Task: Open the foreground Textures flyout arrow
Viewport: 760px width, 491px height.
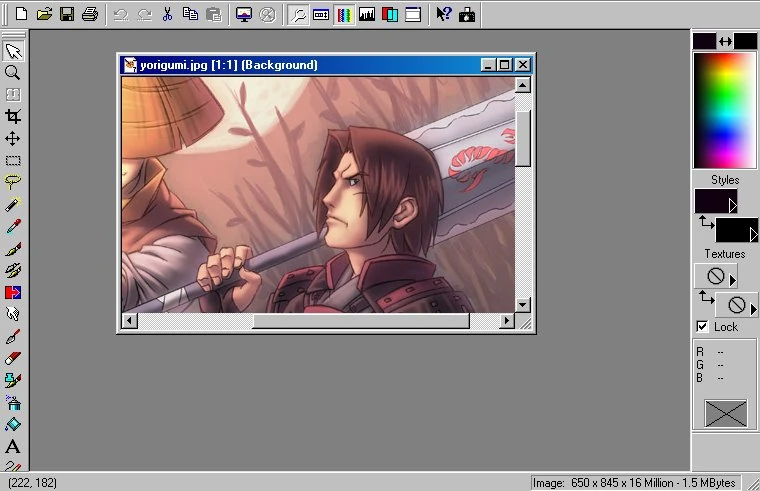Action: (732, 280)
